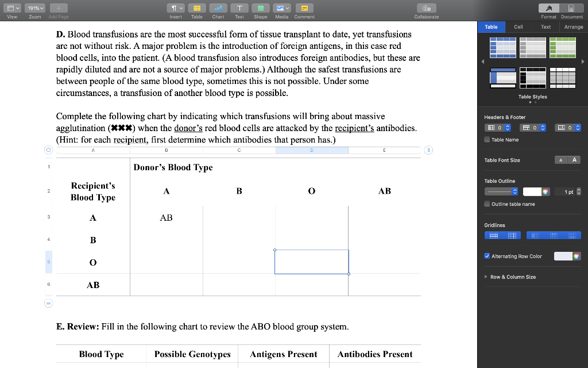This screenshot has height=368, width=588.
Task: Open the Arrange tab
Action: [x=574, y=26]
